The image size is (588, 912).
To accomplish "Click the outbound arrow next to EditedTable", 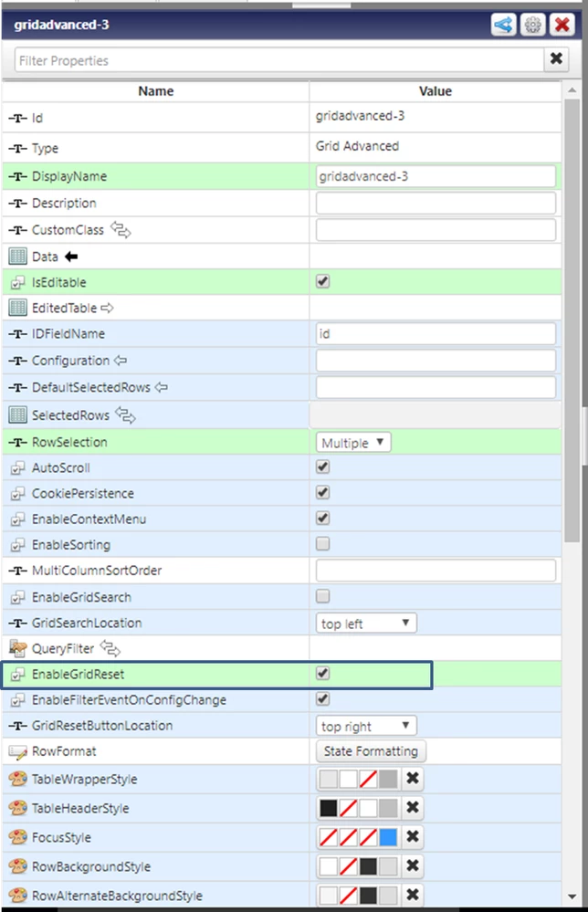I will click(x=107, y=308).
